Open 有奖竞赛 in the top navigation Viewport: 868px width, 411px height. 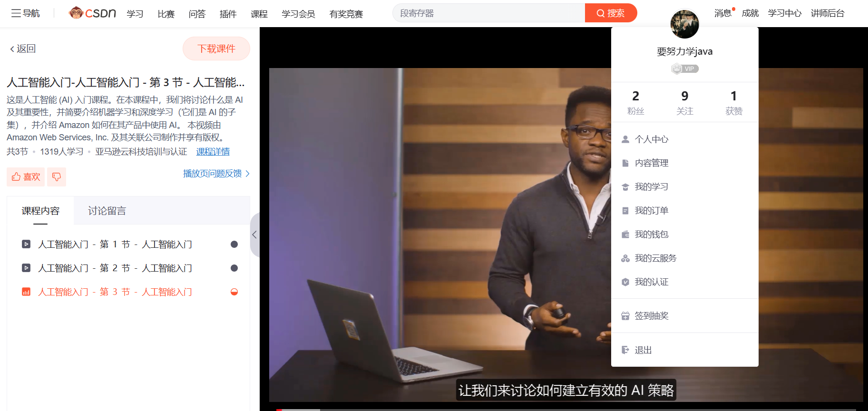click(346, 14)
